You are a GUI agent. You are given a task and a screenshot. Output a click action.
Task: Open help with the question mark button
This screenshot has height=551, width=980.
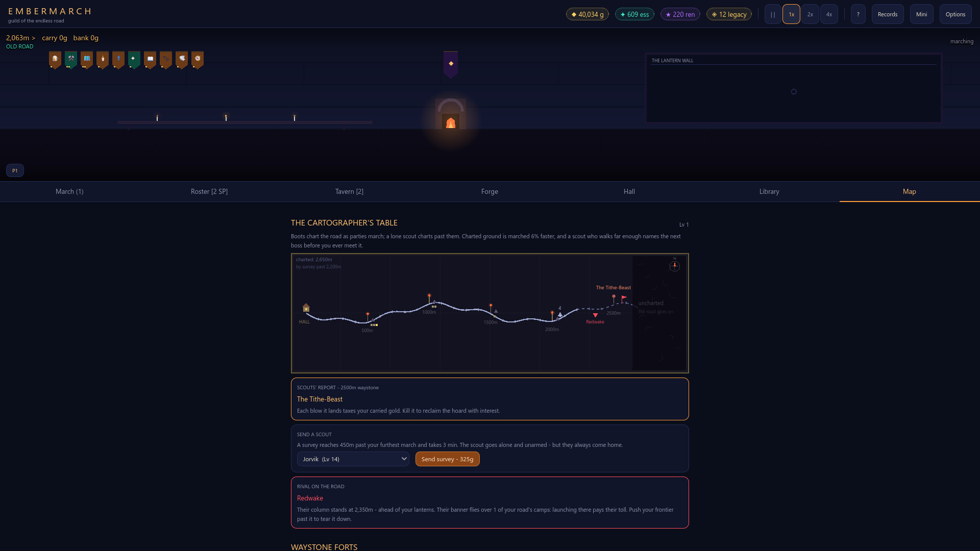click(x=858, y=14)
